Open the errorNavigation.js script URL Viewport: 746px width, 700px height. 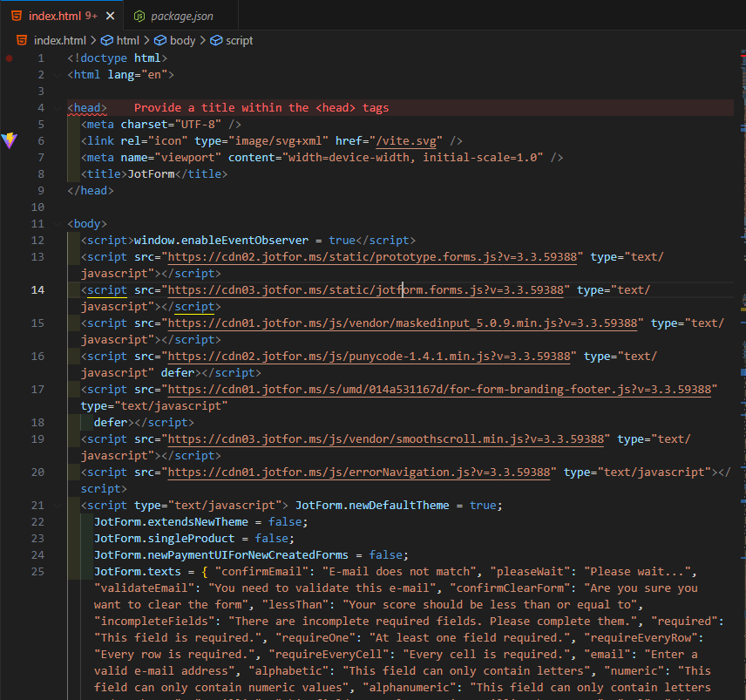(359, 472)
